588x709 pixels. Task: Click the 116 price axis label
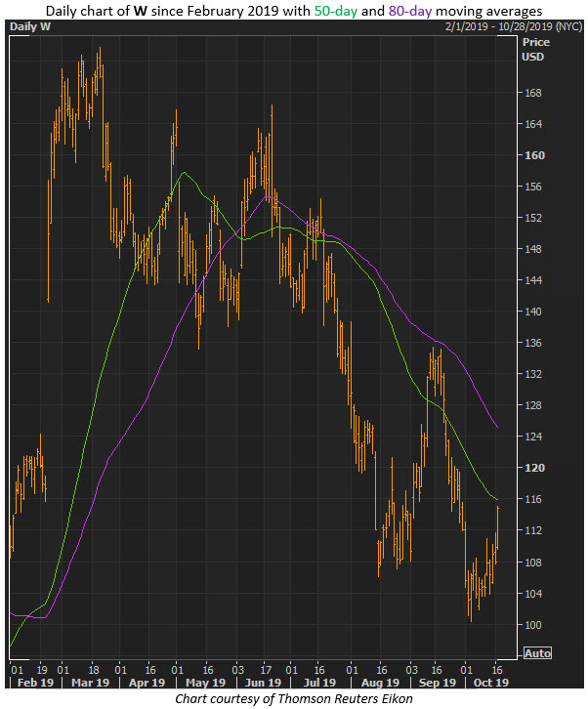(x=532, y=499)
